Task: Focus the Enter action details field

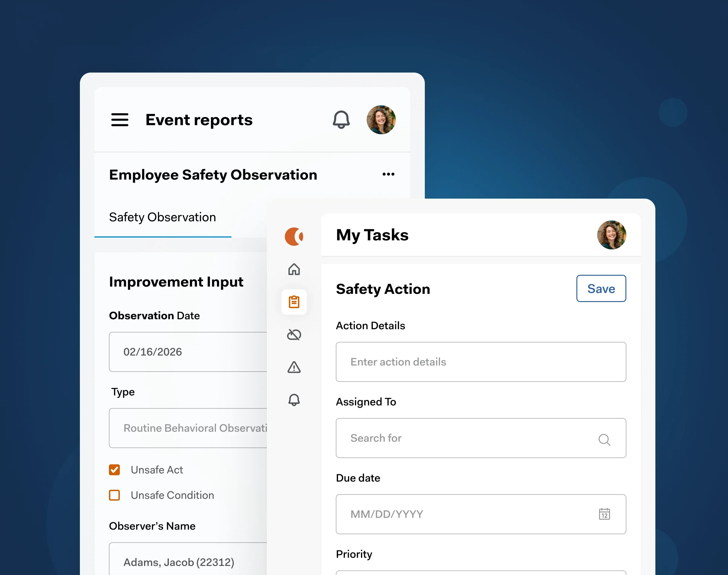Action: point(480,362)
